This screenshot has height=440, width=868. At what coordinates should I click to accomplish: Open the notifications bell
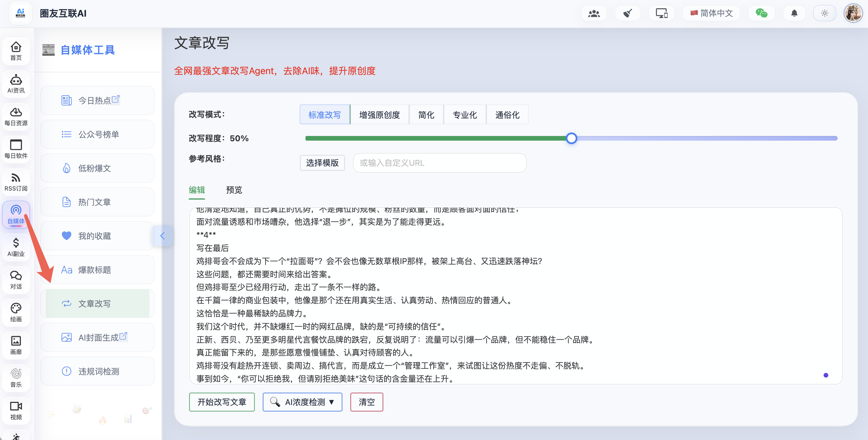(x=794, y=13)
